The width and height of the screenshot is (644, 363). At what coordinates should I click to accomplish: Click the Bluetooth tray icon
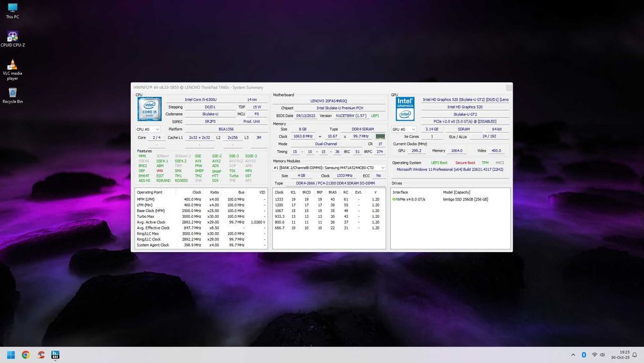(x=583, y=355)
